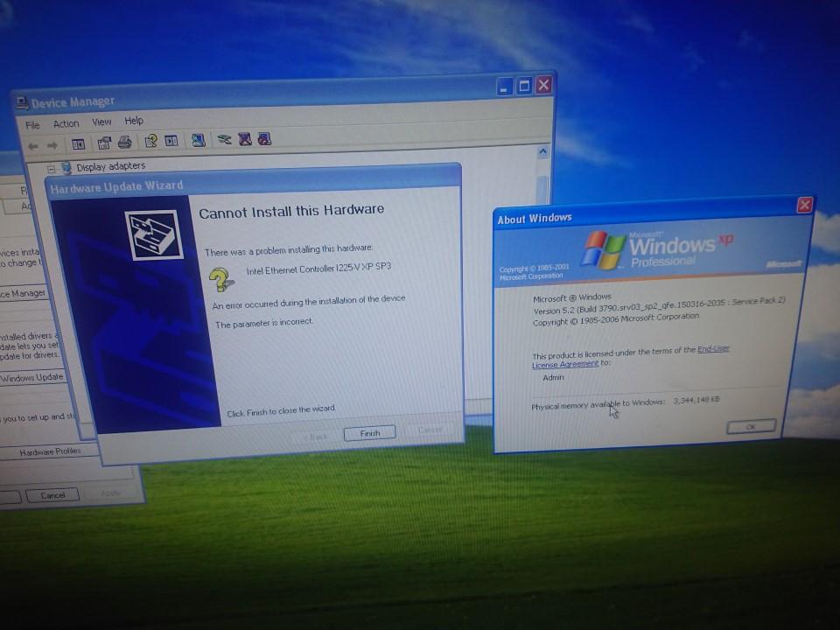The height and width of the screenshot is (630, 840).
Task: Click the Forward arrow in Device Manager toolbar
Action: [52, 146]
